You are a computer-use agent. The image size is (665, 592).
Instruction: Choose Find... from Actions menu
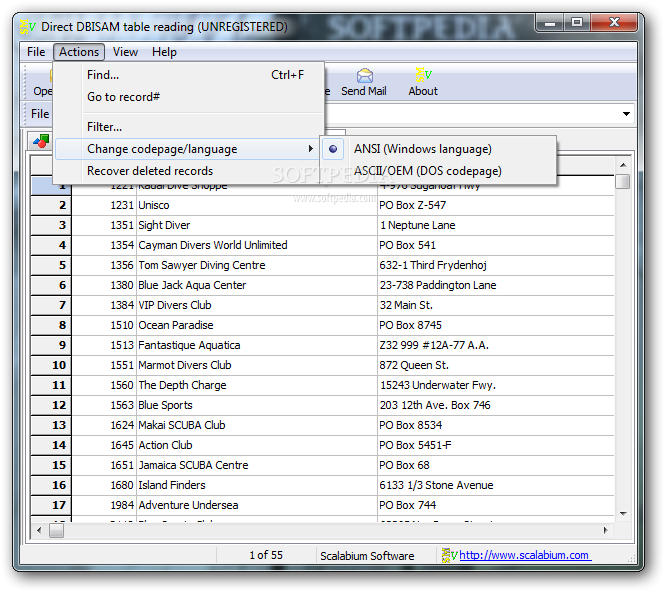(x=189, y=75)
